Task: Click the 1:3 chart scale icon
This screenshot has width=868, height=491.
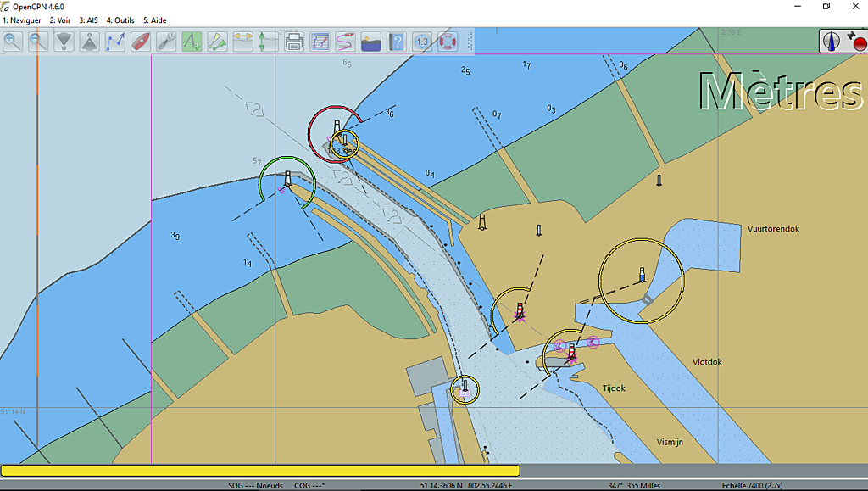Action: click(422, 42)
